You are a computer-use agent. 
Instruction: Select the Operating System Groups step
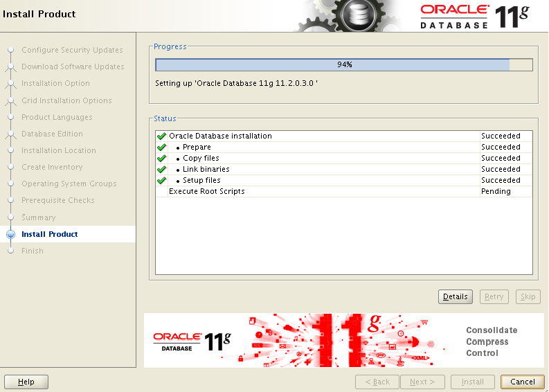(x=69, y=184)
